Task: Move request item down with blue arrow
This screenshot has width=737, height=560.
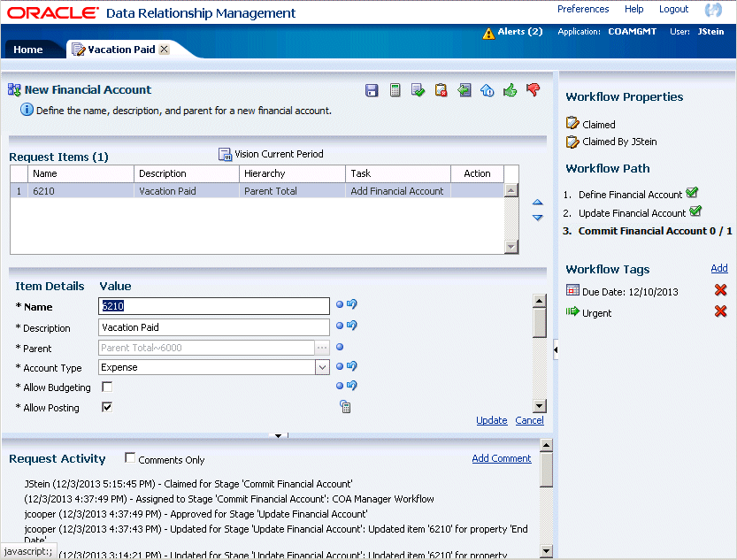Action: (x=538, y=218)
